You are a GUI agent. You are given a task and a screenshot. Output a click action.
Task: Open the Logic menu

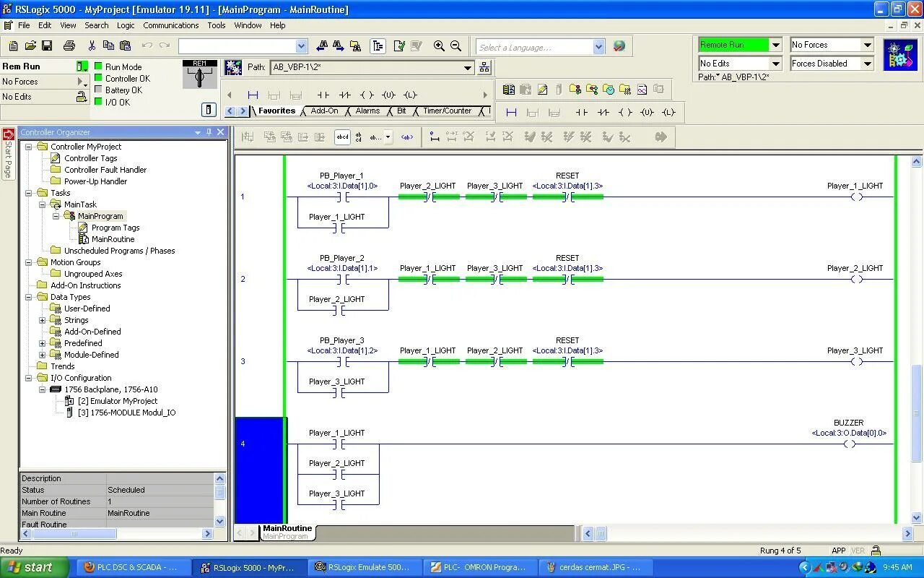click(x=126, y=25)
